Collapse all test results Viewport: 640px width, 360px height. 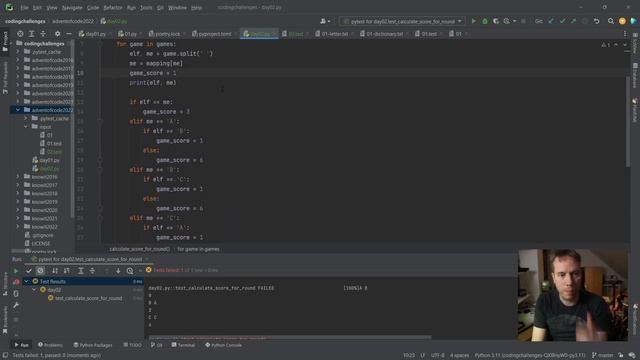[x=92, y=271]
